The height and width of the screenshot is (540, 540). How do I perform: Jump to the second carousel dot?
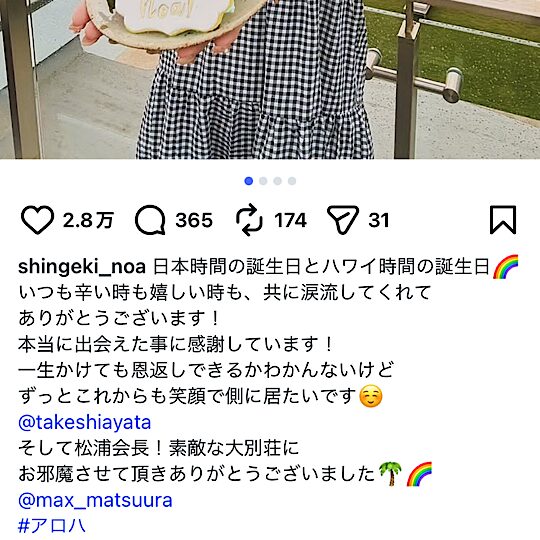pyautogui.click(x=263, y=181)
